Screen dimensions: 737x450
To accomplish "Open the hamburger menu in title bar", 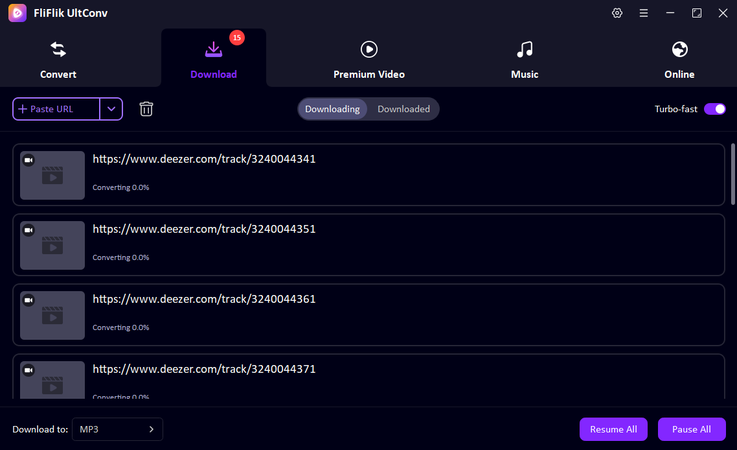I will point(643,13).
